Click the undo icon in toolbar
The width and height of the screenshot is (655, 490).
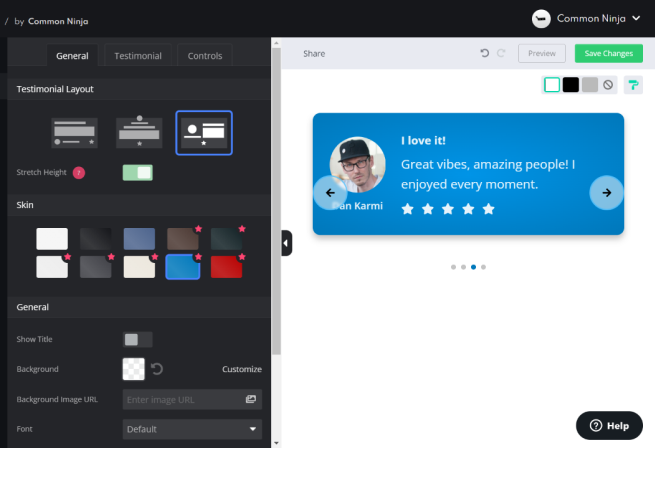click(x=485, y=53)
